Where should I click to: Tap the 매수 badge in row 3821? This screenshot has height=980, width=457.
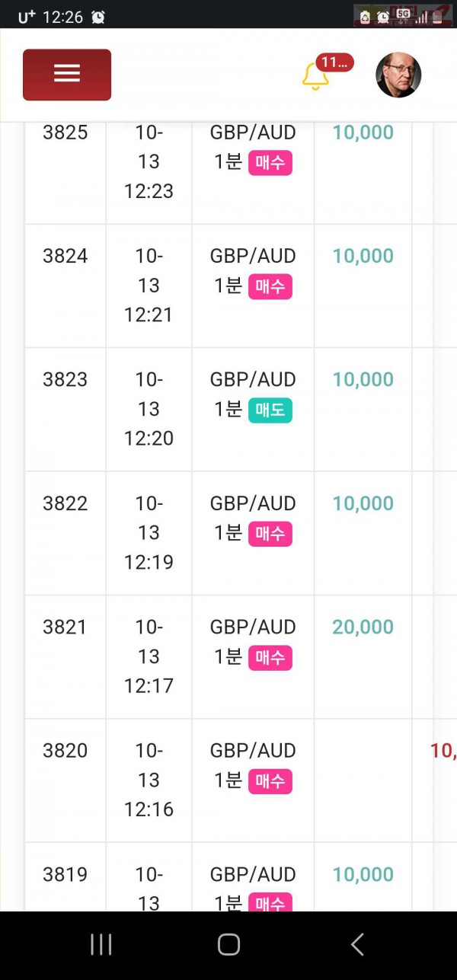[x=270, y=658]
